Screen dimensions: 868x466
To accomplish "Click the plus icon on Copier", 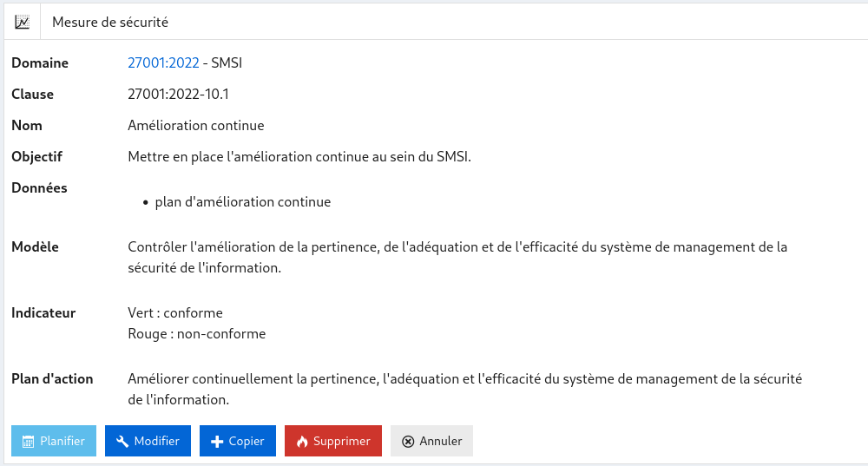I will click(217, 442).
